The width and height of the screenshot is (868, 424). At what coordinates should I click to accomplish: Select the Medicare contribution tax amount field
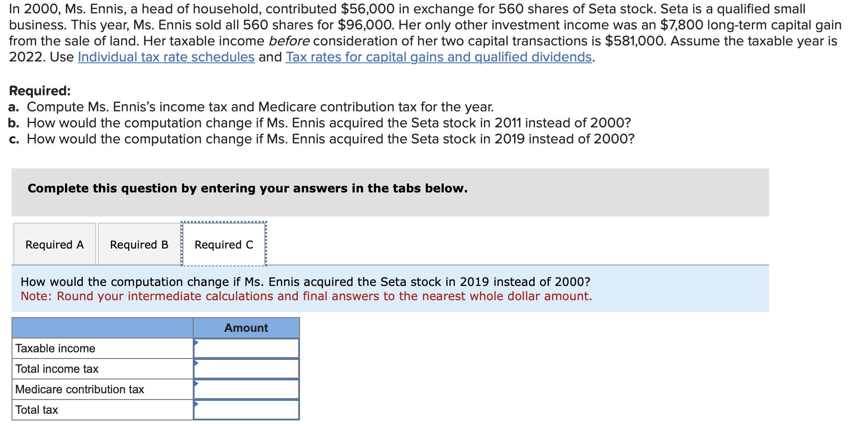pyautogui.click(x=246, y=389)
